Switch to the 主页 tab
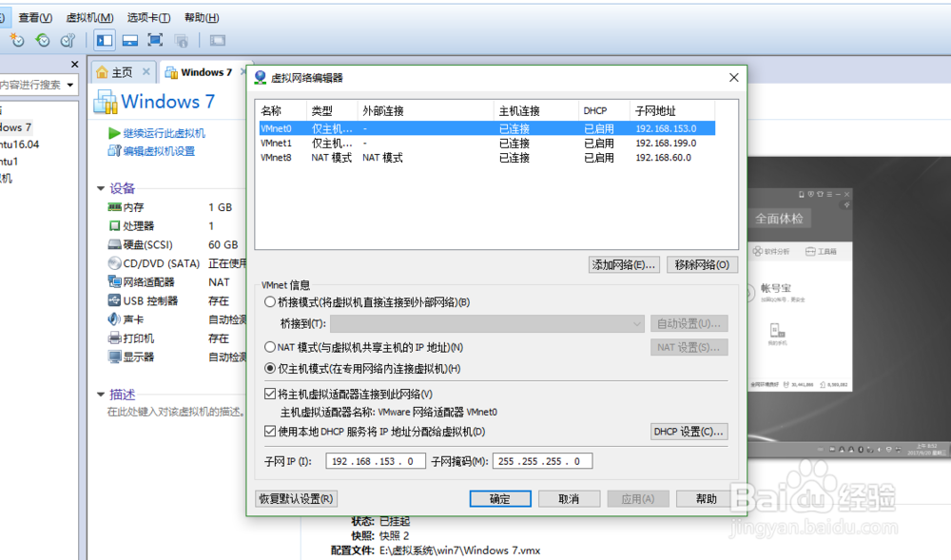The width and height of the screenshot is (951, 560). [x=122, y=72]
